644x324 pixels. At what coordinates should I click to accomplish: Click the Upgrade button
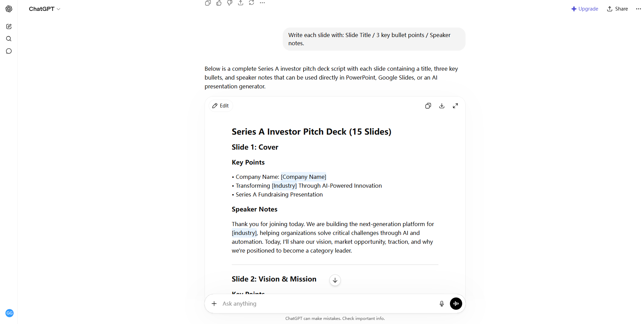[x=585, y=9]
